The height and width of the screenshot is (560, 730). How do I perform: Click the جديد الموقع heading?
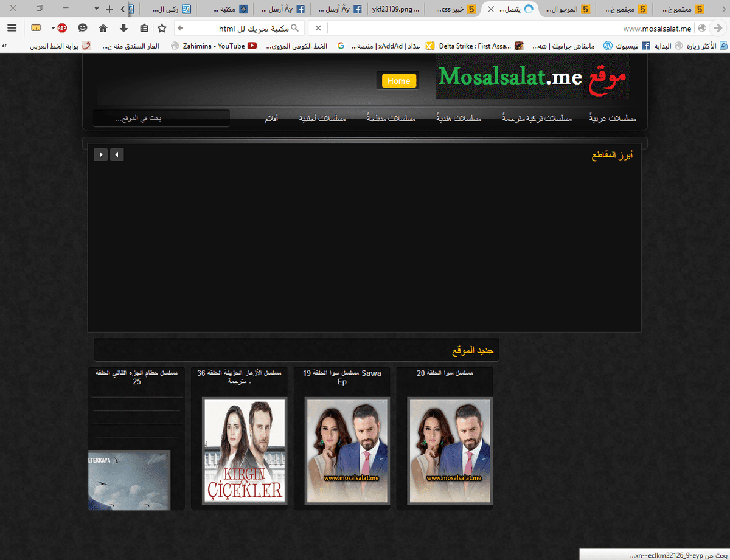(x=473, y=351)
